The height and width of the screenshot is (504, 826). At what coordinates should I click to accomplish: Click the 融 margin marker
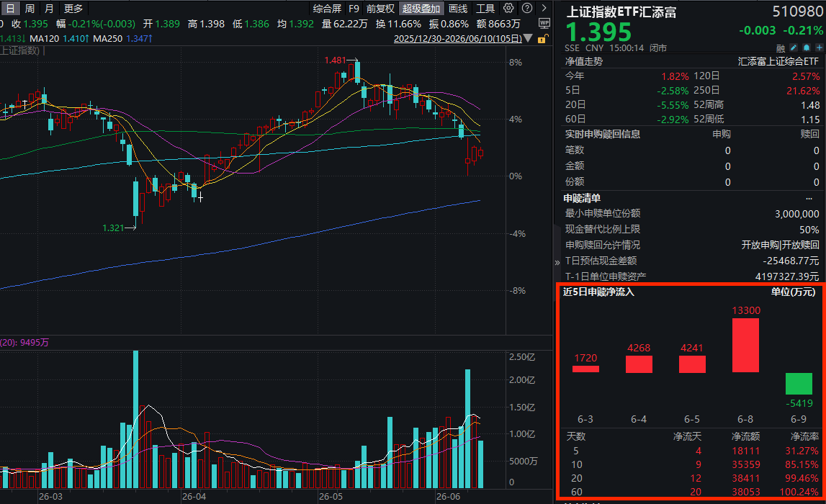[x=781, y=48]
